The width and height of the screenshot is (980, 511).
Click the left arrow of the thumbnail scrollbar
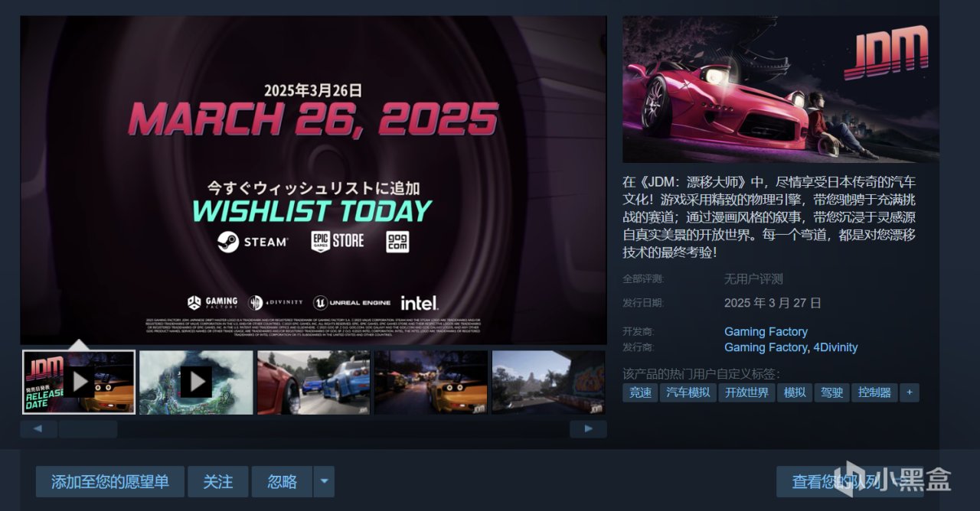pos(38,429)
